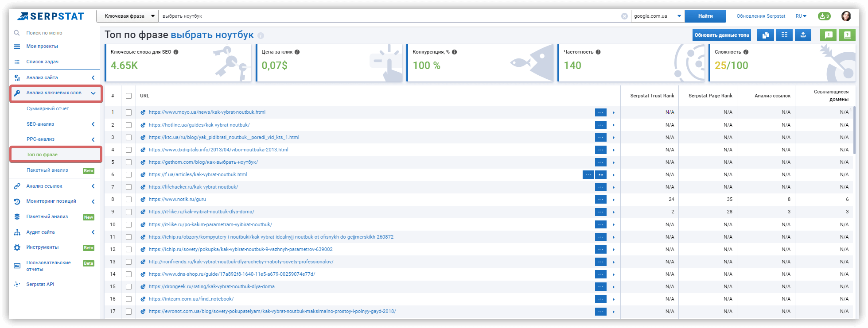This screenshot has height=328, width=868.
Task: Open the lifehacker.ru kak-vybrat-noutbuk link
Action: click(x=193, y=187)
